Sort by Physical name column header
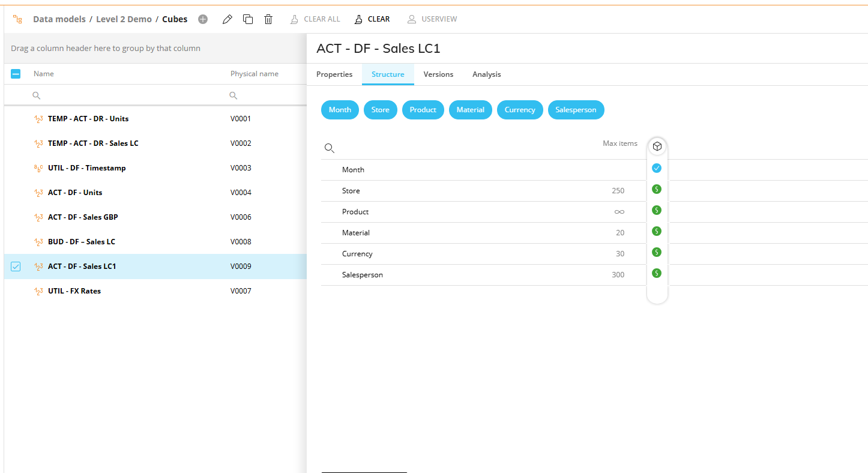The height and width of the screenshot is (473, 868). coord(255,74)
